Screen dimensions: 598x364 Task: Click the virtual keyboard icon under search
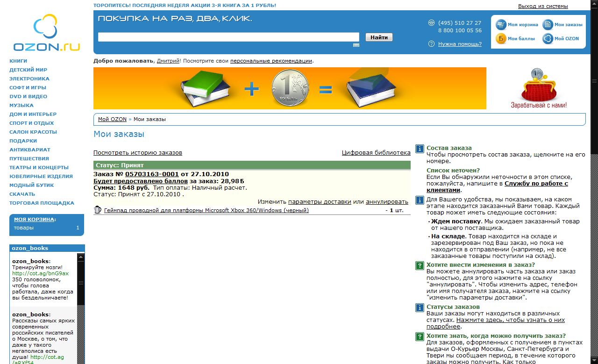[356, 45]
